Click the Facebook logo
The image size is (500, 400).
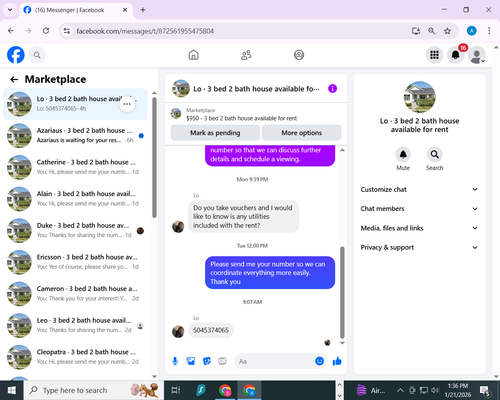[16, 55]
